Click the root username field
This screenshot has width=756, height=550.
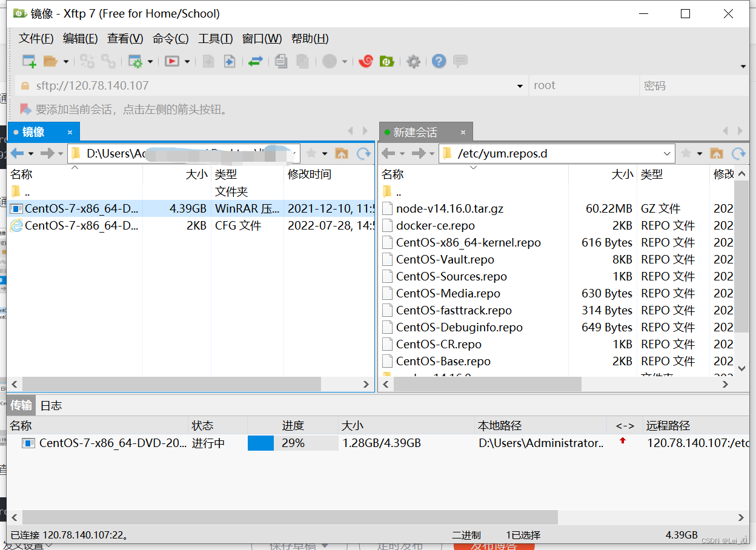[x=584, y=85]
